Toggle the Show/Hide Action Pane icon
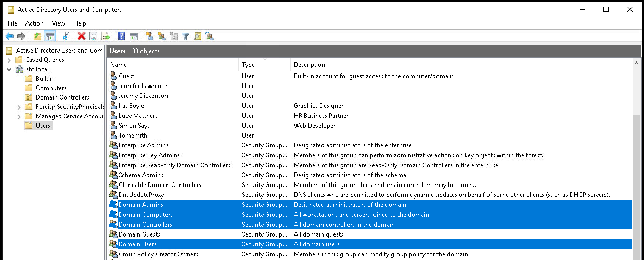644x260 pixels. coord(134,36)
